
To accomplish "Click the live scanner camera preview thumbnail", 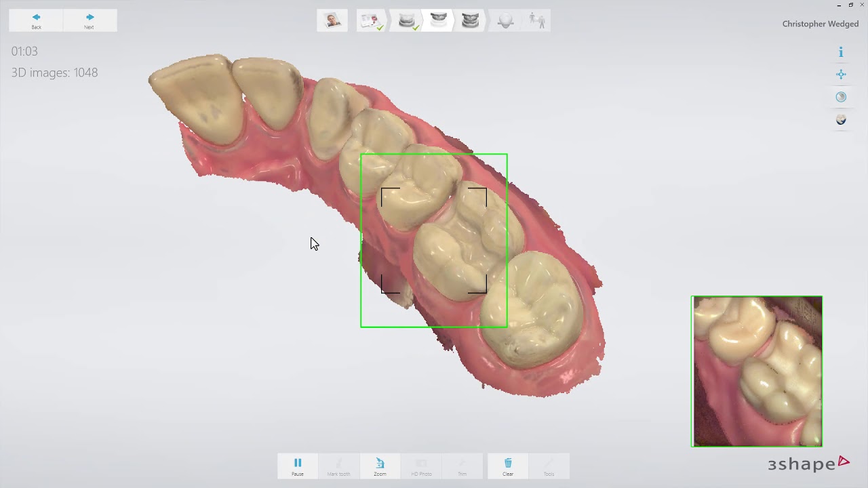I will coord(757,371).
